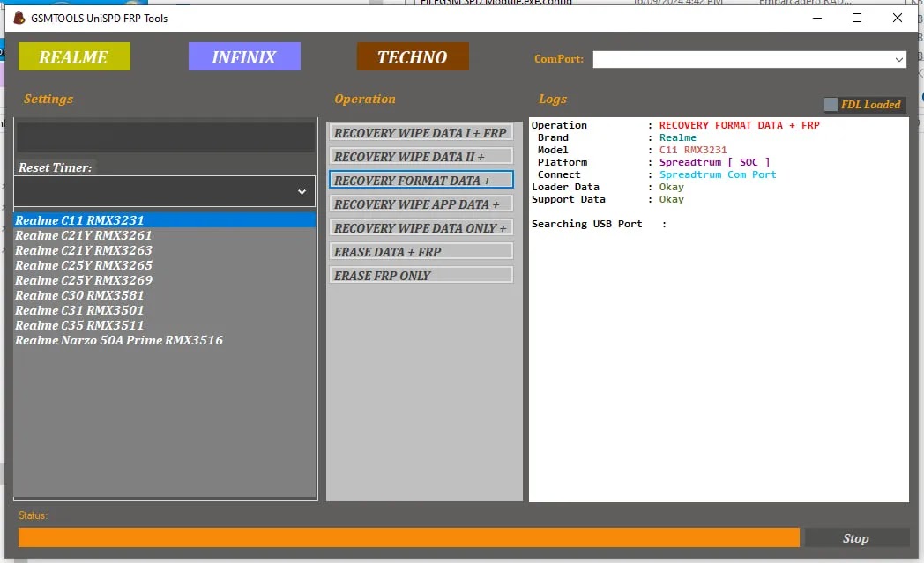Click the orange status progress bar
This screenshot has height=563, width=924.
[409, 537]
